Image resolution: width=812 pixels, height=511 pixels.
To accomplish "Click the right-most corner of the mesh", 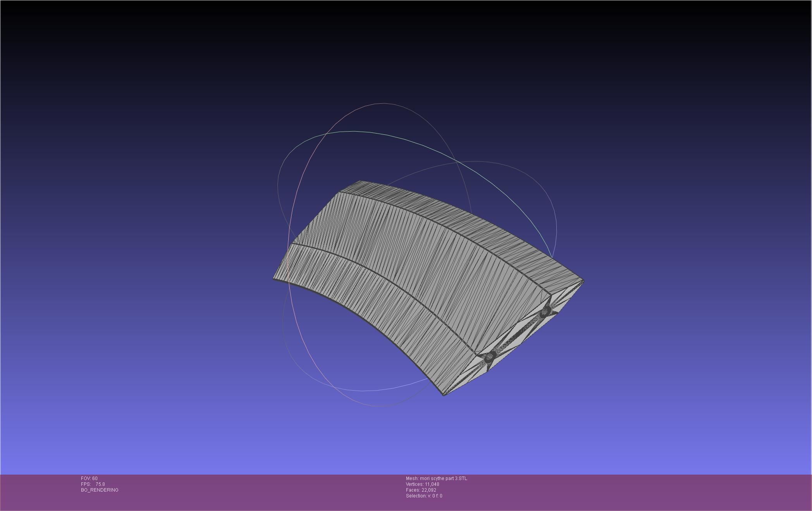I will tap(583, 281).
